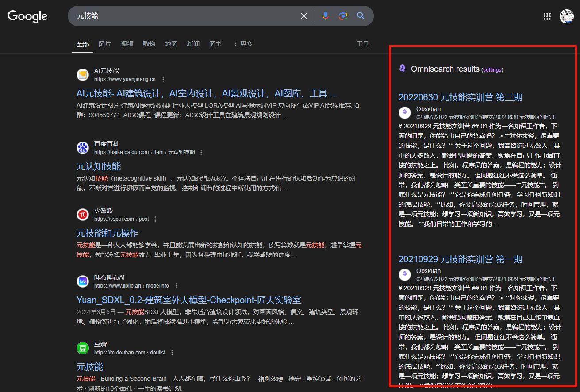
Task: Switch to the 购物 tab
Action: click(x=149, y=44)
